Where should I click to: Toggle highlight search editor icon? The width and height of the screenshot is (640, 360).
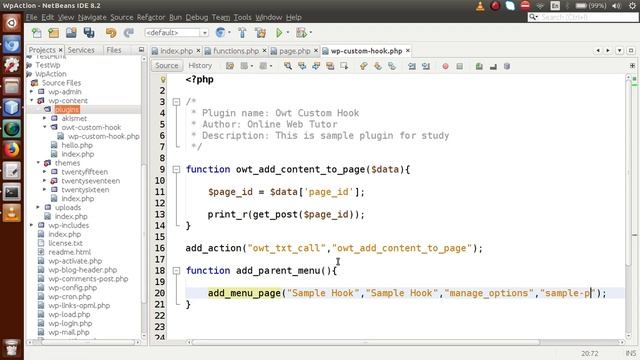tap(330, 66)
